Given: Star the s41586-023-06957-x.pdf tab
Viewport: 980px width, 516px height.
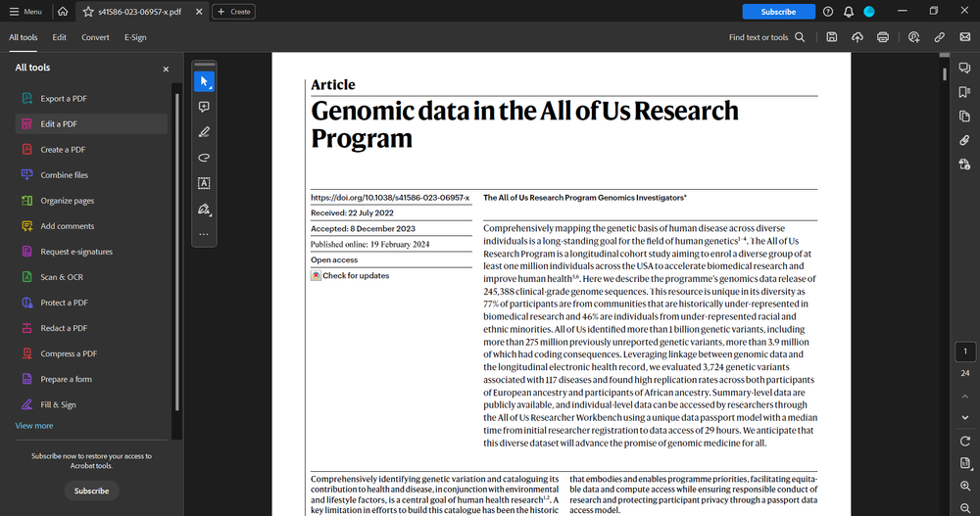Looking at the screenshot, I should pyautogui.click(x=88, y=12).
